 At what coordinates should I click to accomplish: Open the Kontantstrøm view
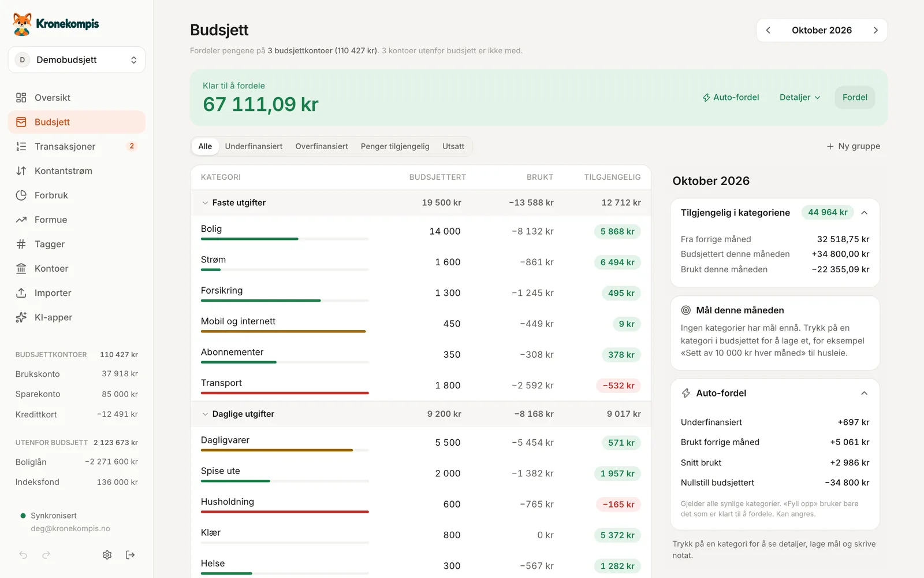tap(77, 171)
